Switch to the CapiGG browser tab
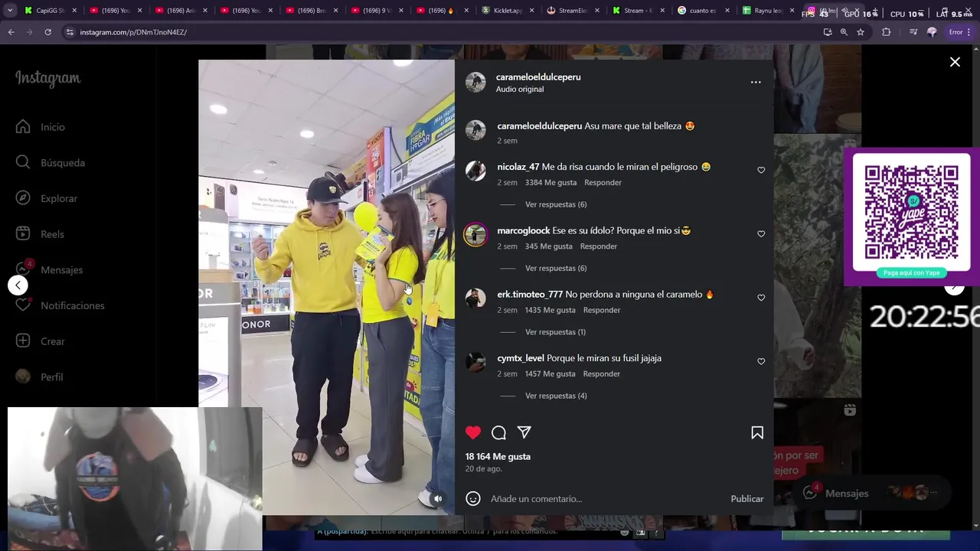The height and width of the screenshot is (551, 980). [51, 11]
